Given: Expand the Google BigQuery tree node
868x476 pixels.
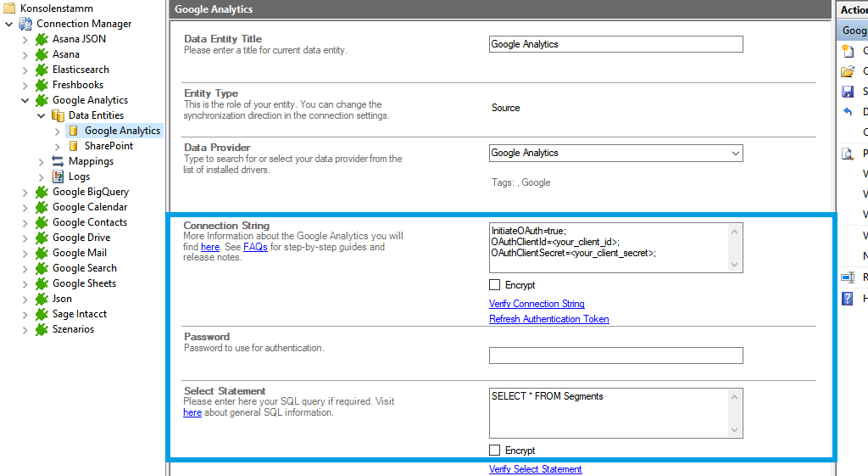Looking at the screenshot, I should (25, 192).
